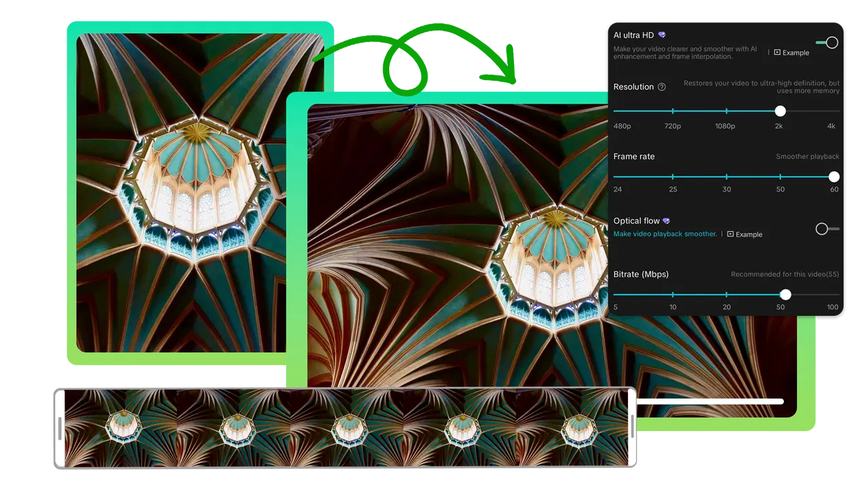Click the Frame rate handle at 60
Image resolution: width=868 pixels, height=488 pixels.
coord(833,176)
